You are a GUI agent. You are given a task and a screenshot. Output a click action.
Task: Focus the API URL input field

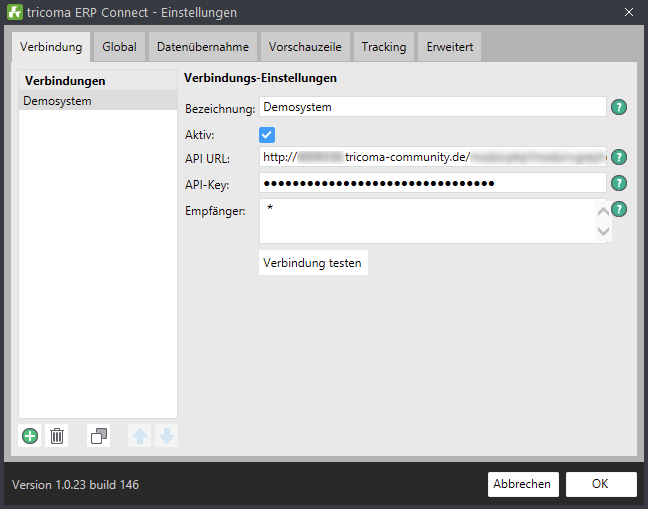[433, 157]
